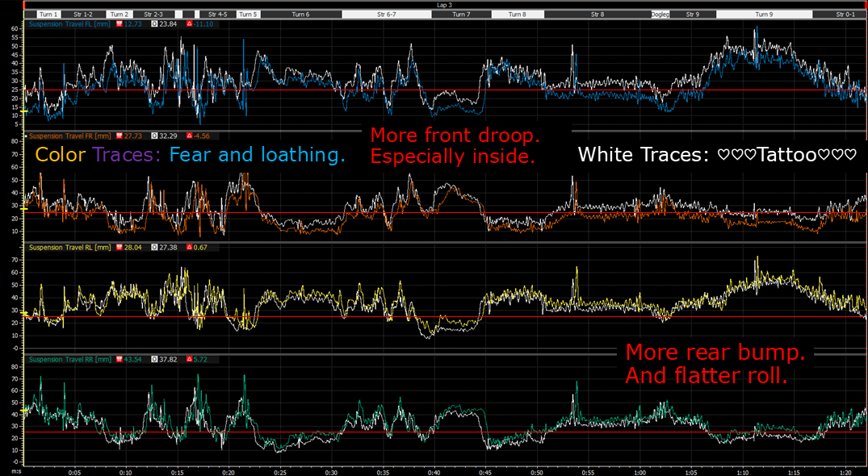Click the RR difference value 5.72
This screenshot has height=476, width=868.
point(201,359)
